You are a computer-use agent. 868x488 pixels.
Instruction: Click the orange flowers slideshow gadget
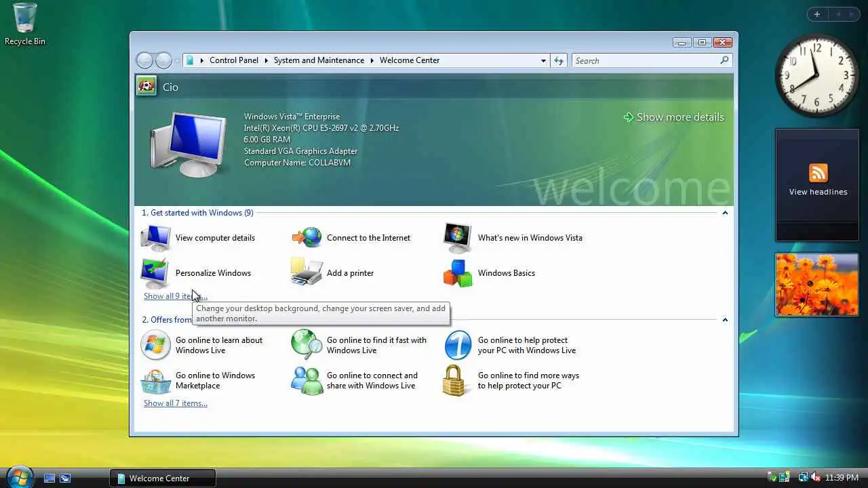pos(816,285)
